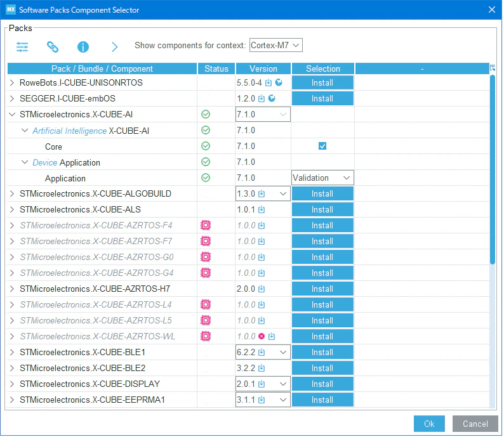Viewport: 504px width, 437px height.
Task: Install the X-CUBE-AZRTOS-H7 pack
Action: 322,289
